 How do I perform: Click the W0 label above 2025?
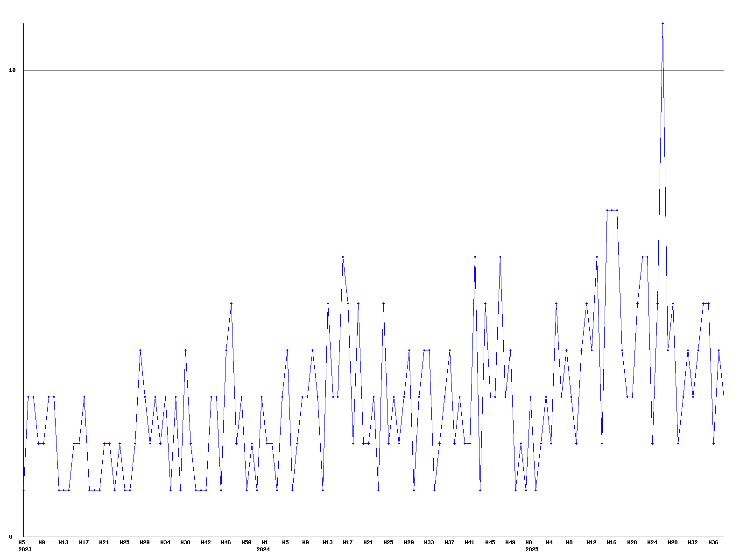(x=529, y=543)
